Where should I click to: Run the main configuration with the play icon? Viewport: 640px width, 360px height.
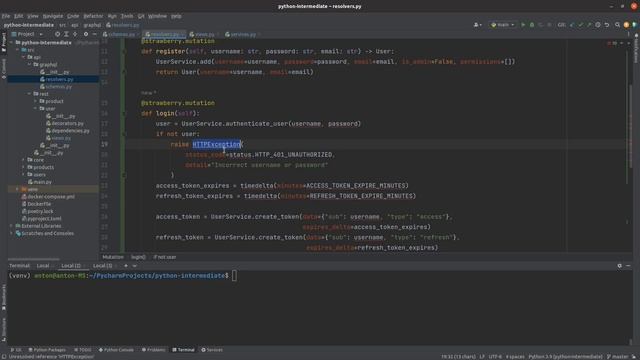pos(523,25)
